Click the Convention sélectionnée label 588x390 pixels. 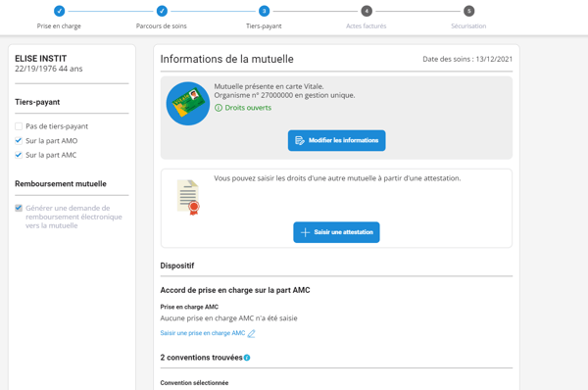[194, 383]
